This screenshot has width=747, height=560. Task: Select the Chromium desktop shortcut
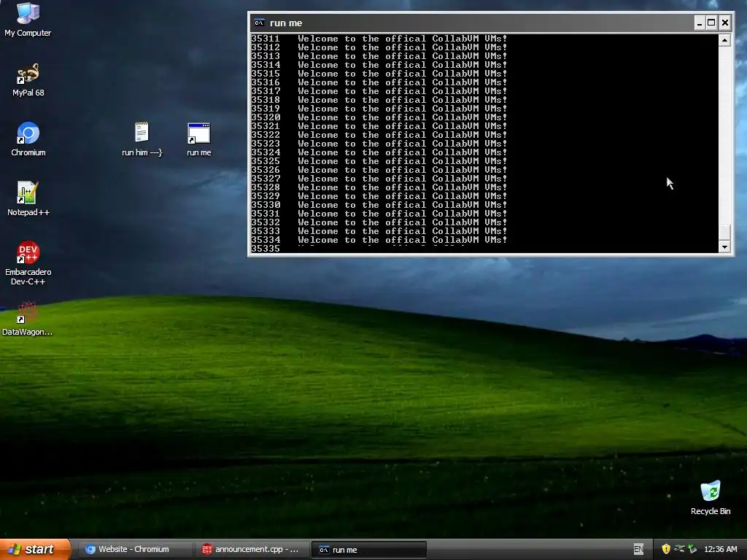28,139
